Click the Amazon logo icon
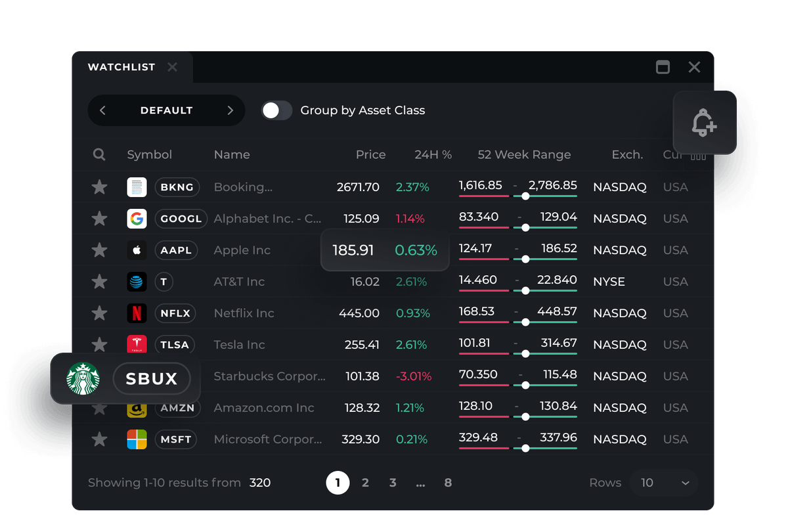Viewport: 788px width, 532px height. coord(137,410)
